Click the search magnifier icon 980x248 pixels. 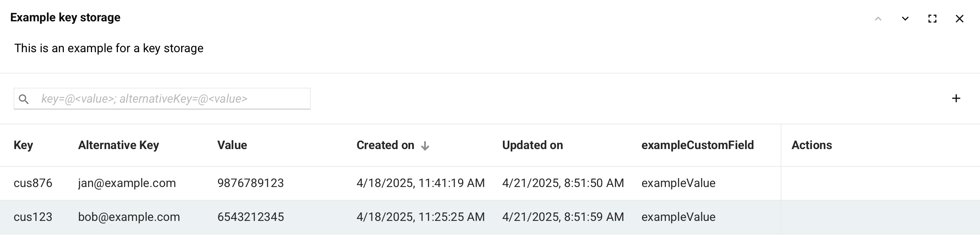pyautogui.click(x=23, y=99)
